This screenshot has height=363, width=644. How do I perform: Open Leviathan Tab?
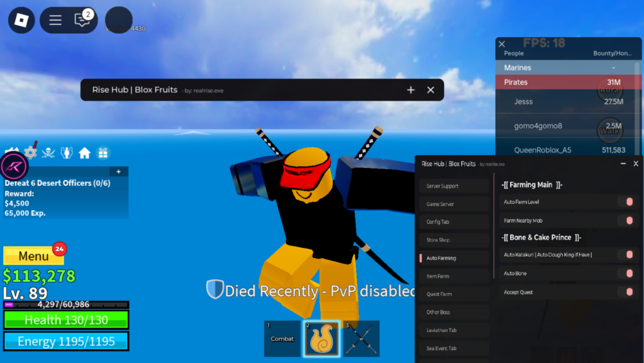point(454,330)
